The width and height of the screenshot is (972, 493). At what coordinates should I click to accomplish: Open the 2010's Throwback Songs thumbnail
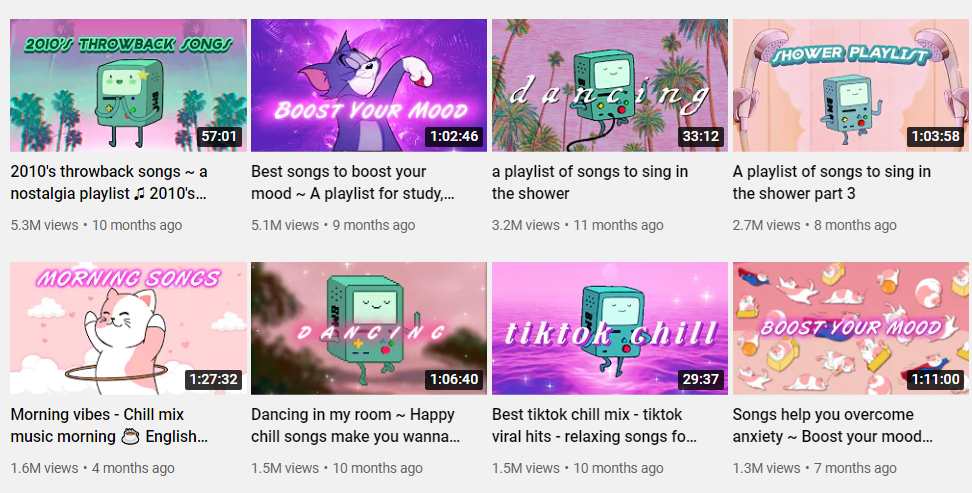[128, 85]
